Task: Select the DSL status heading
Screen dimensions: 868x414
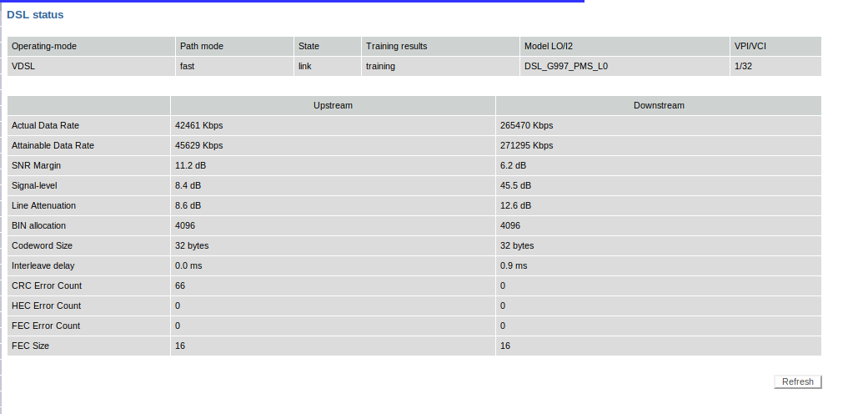Action: (35, 15)
